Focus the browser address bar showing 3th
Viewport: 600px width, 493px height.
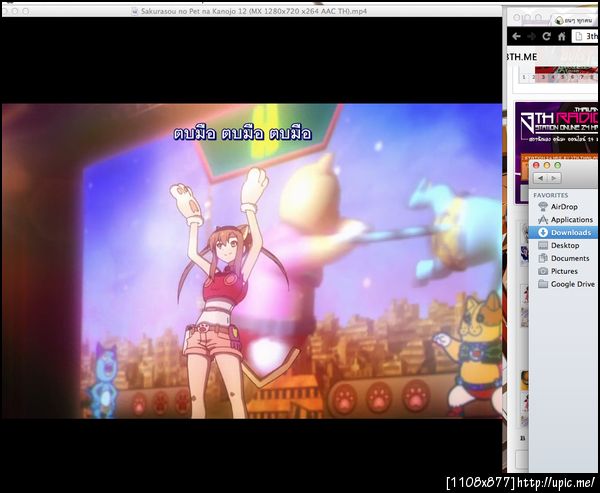pos(585,36)
